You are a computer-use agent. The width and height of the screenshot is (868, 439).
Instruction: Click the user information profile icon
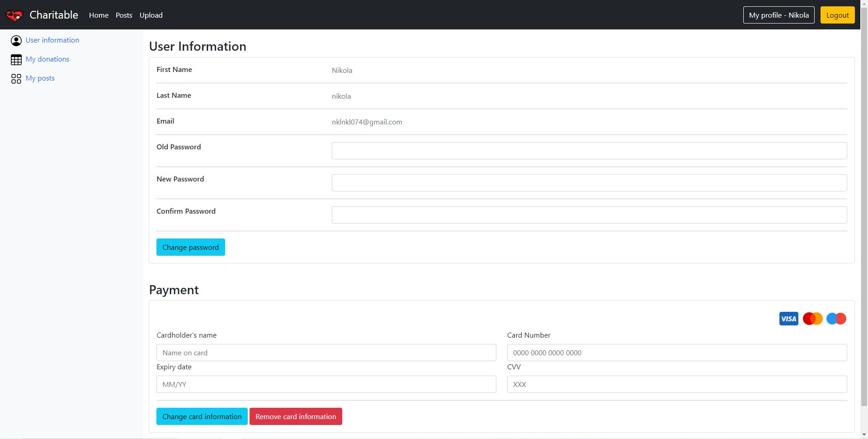tap(16, 41)
